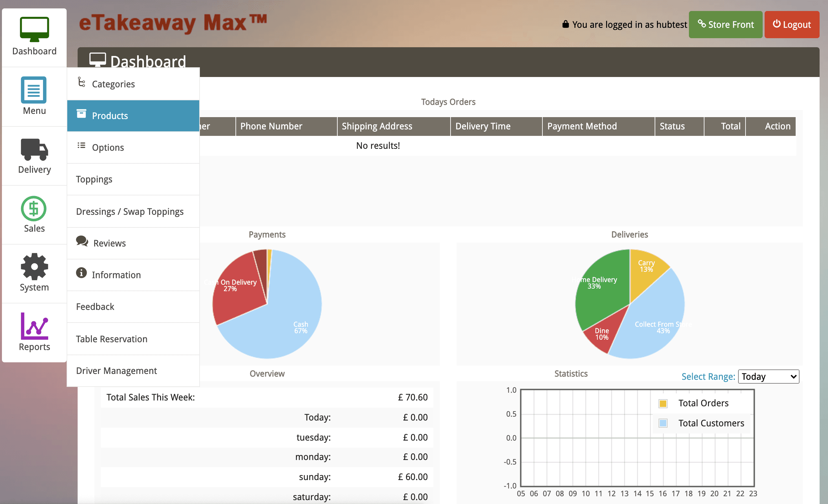
Task: Click the Menu document icon in sidebar
Action: (x=34, y=90)
